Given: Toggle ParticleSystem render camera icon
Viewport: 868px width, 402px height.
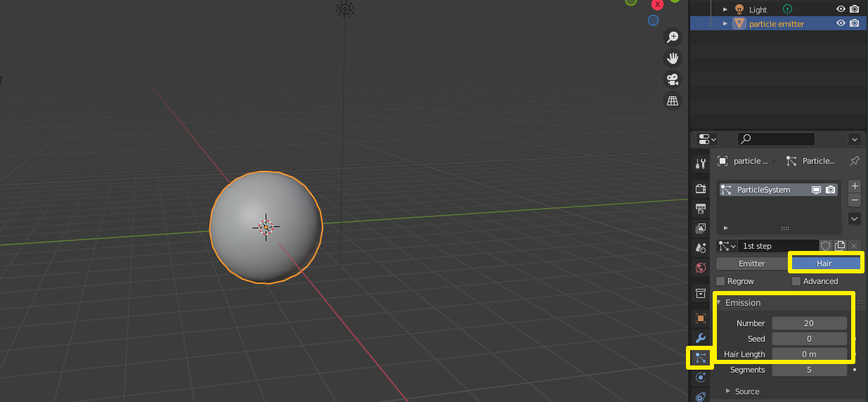Looking at the screenshot, I should 831,190.
